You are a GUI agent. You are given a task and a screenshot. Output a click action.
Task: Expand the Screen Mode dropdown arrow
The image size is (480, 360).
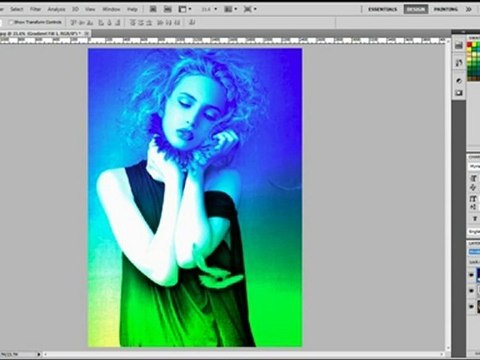tap(255, 9)
